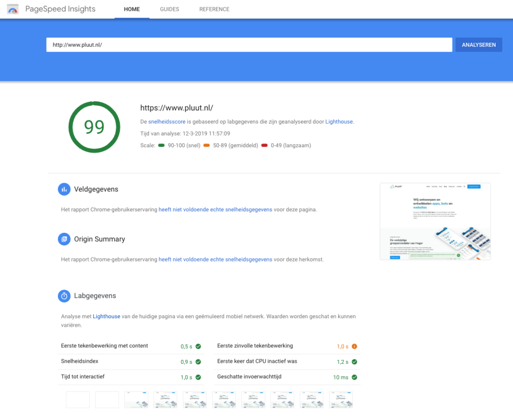Click orange info icon next to 1,0 s
This screenshot has height=420, width=513.
tap(354, 346)
